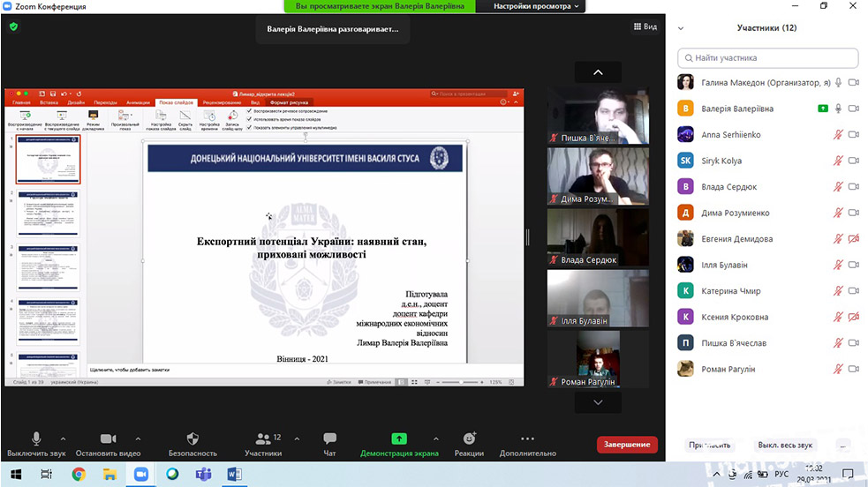Toggle Использовать время показа слайдов checkbox

tap(249, 119)
